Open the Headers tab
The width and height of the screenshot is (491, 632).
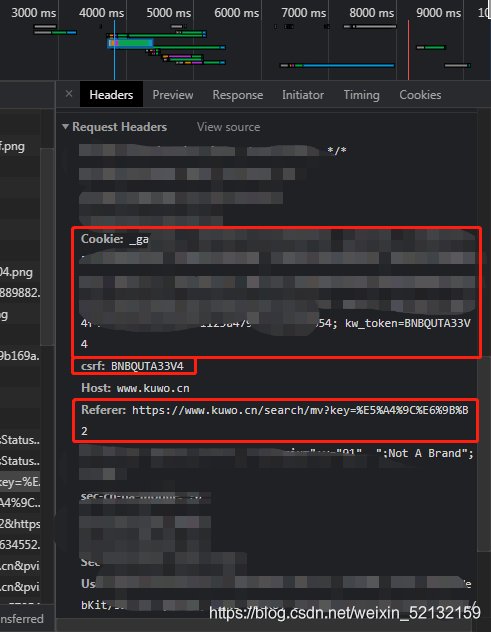[111, 95]
